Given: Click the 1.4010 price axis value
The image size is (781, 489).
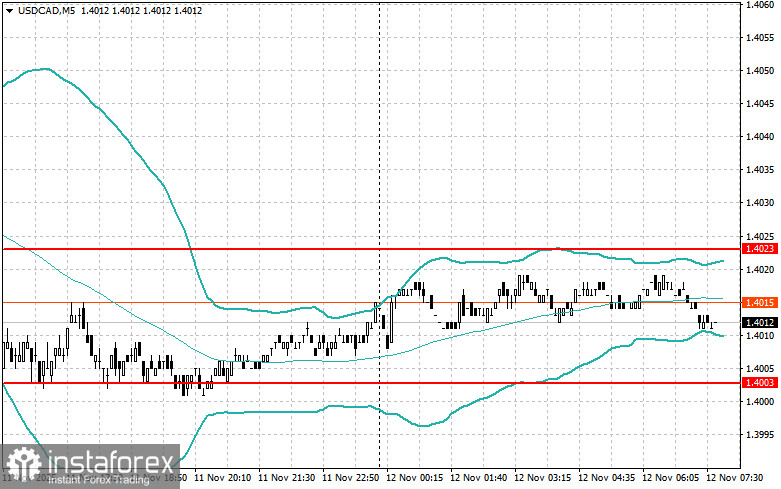Looking at the screenshot, I should (760, 336).
